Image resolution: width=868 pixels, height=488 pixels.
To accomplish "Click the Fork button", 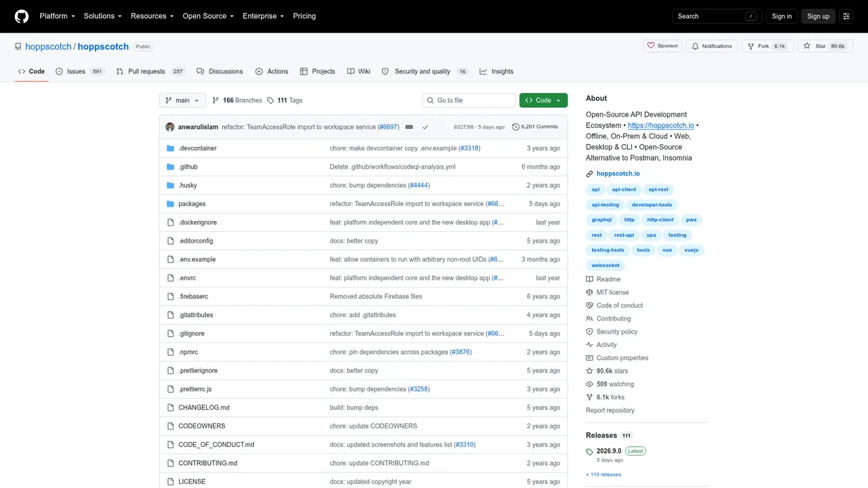I will pos(766,46).
